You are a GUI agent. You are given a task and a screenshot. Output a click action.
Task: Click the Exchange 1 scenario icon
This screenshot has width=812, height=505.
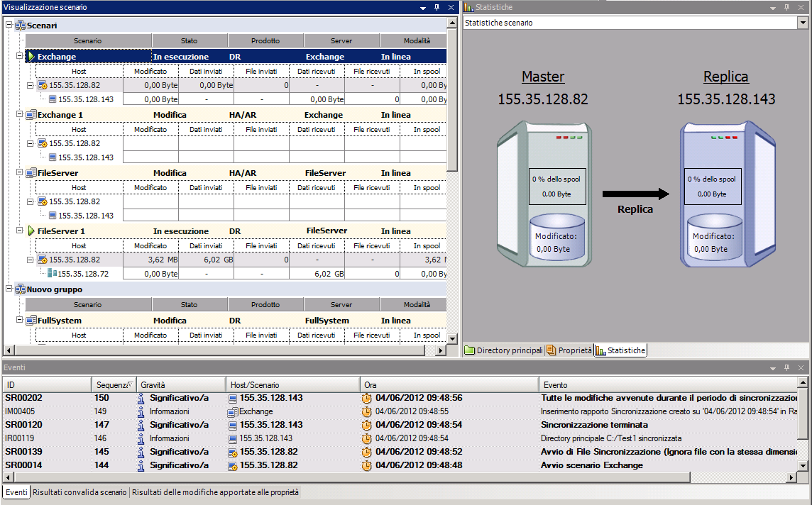31,115
